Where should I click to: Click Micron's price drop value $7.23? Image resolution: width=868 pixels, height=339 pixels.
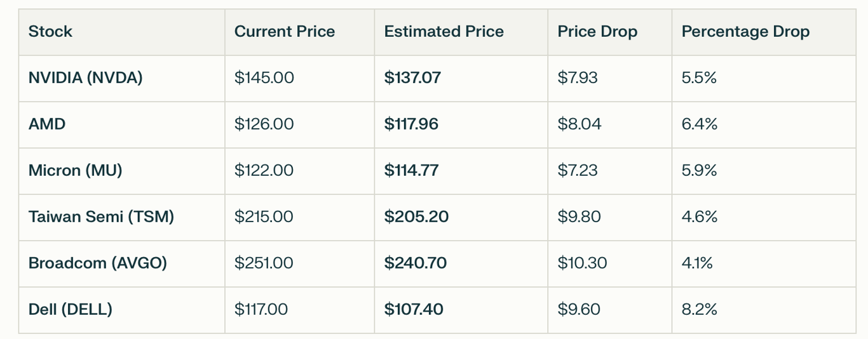578,171
